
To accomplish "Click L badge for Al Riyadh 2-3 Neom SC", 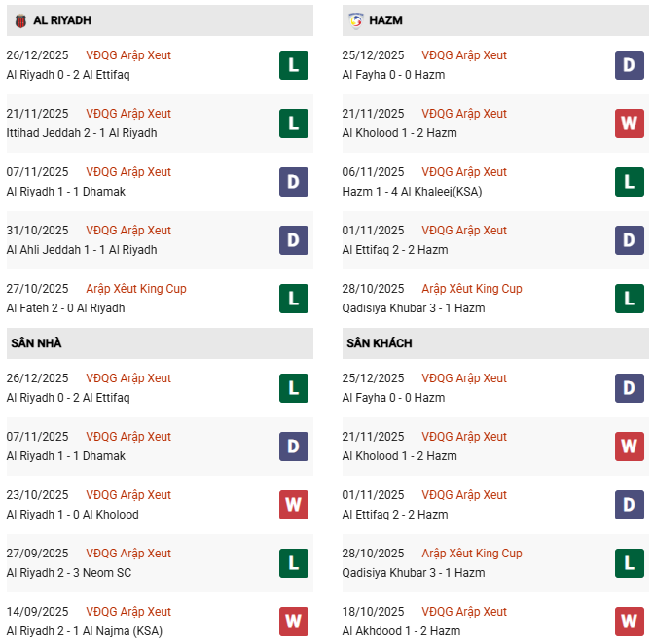I will [293, 563].
